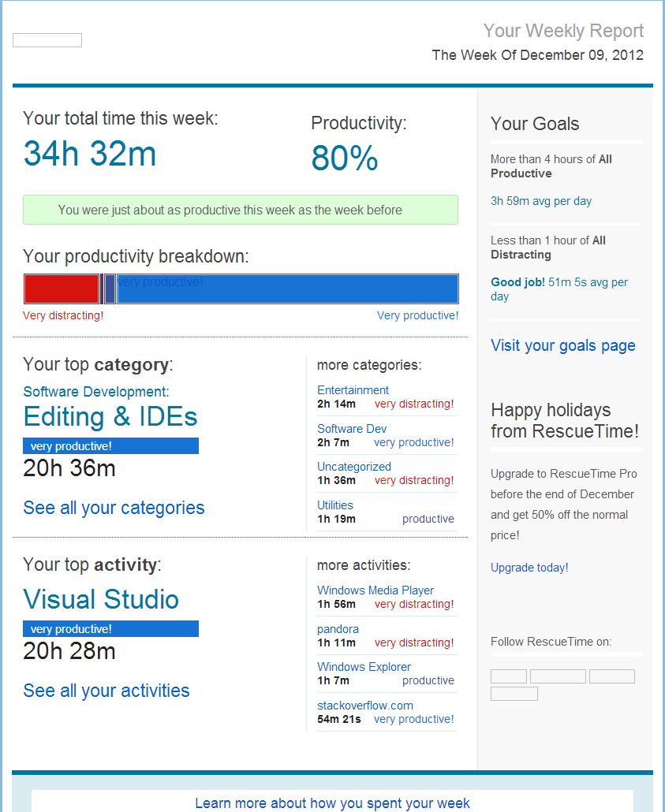Click the '2h 7m' Software Dev time

coord(333,442)
